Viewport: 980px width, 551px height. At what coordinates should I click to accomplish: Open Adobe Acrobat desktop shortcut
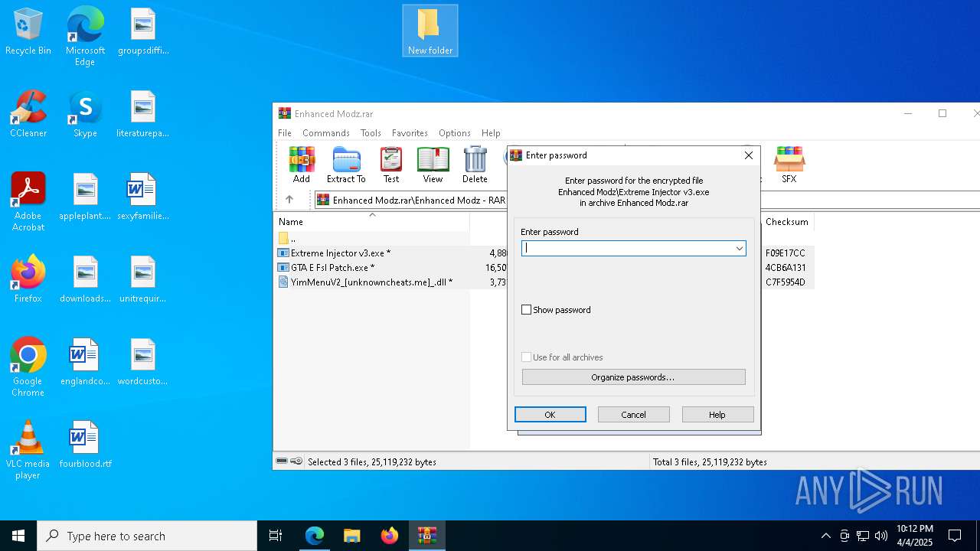[28, 202]
